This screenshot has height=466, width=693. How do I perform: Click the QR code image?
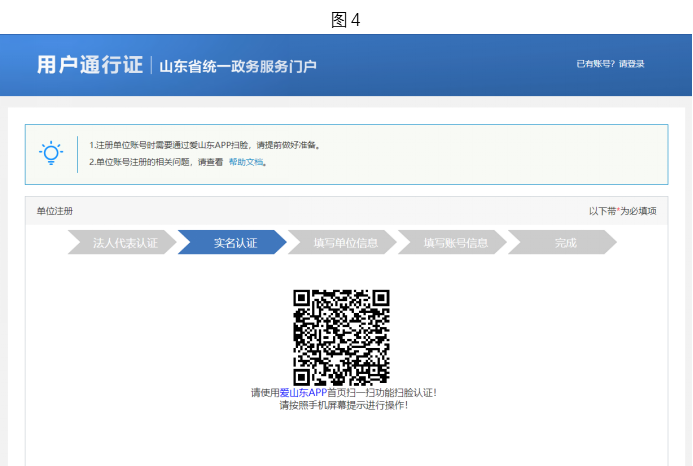point(340,337)
